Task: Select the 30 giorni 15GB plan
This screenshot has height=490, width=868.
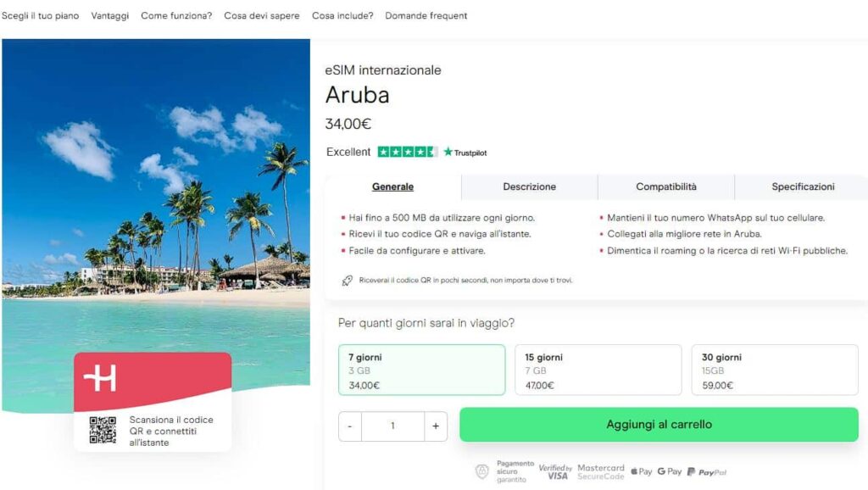Action: [x=773, y=369]
